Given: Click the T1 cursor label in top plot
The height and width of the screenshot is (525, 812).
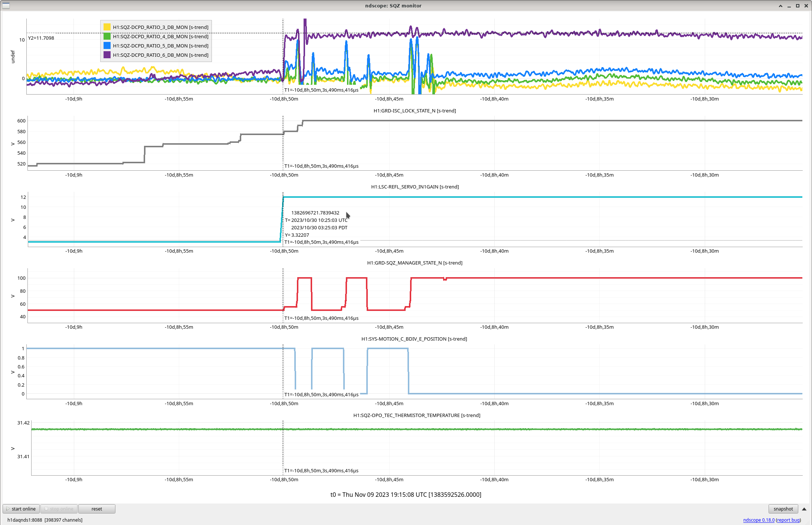Looking at the screenshot, I should click(321, 90).
